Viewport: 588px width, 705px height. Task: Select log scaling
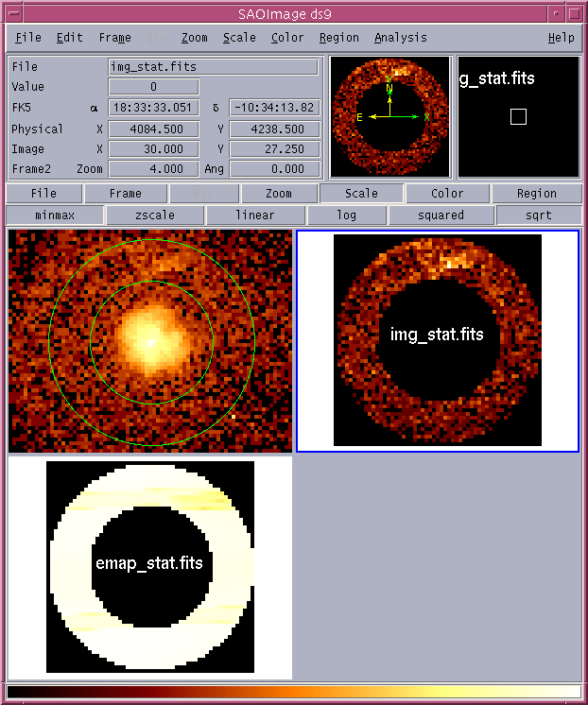click(x=347, y=215)
